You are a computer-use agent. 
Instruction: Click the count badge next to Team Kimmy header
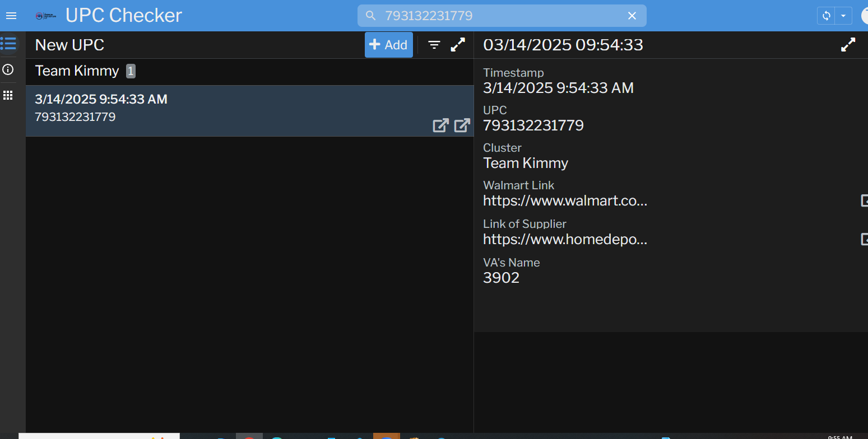point(131,71)
